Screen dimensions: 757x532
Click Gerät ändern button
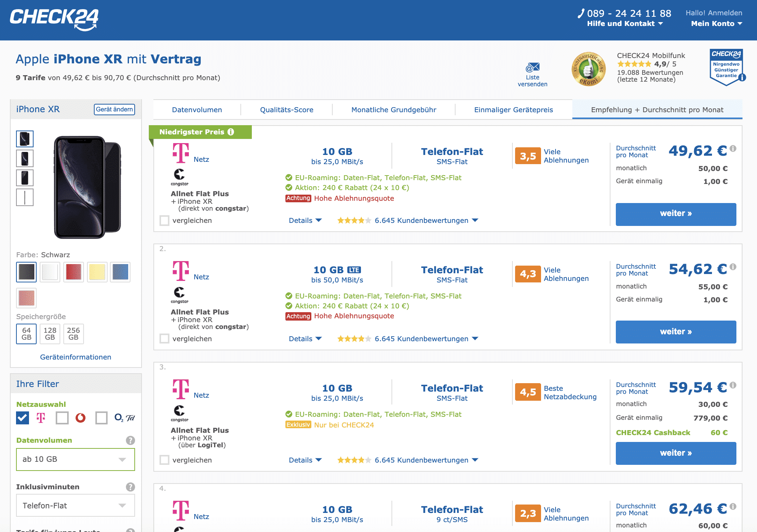pos(114,110)
